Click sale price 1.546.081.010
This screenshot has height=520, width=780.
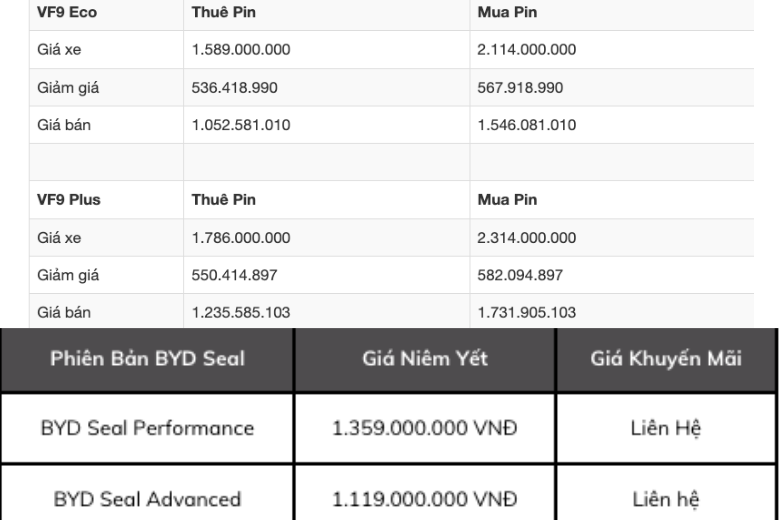click(527, 125)
